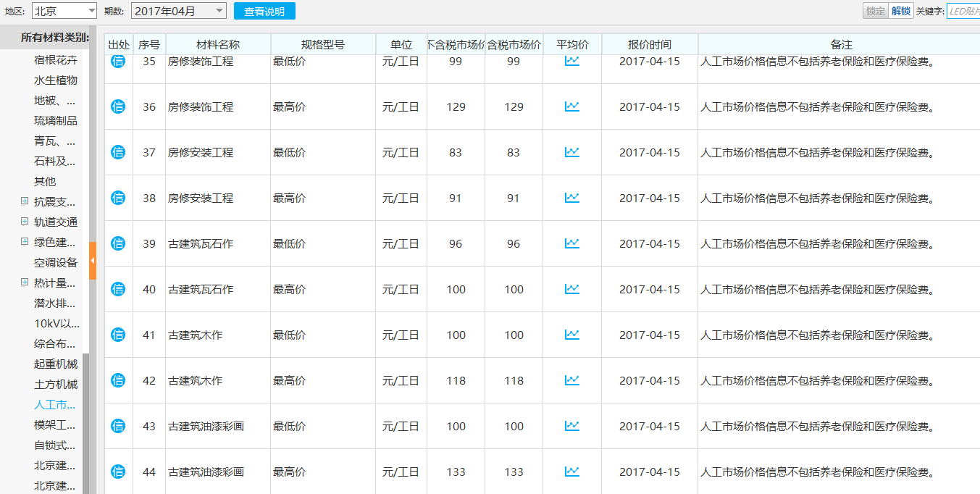This screenshot has width=980, height=494.
Task: Open average price chart for row 41
Action: (x=572, y=335)
